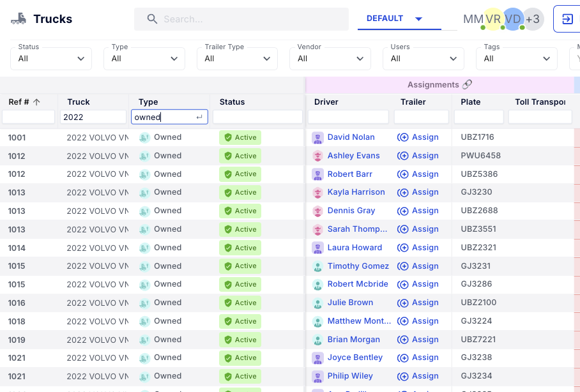580x392 pixels.
Task: Click the Truck column filter field containing 2022
Action: (93, 117)
